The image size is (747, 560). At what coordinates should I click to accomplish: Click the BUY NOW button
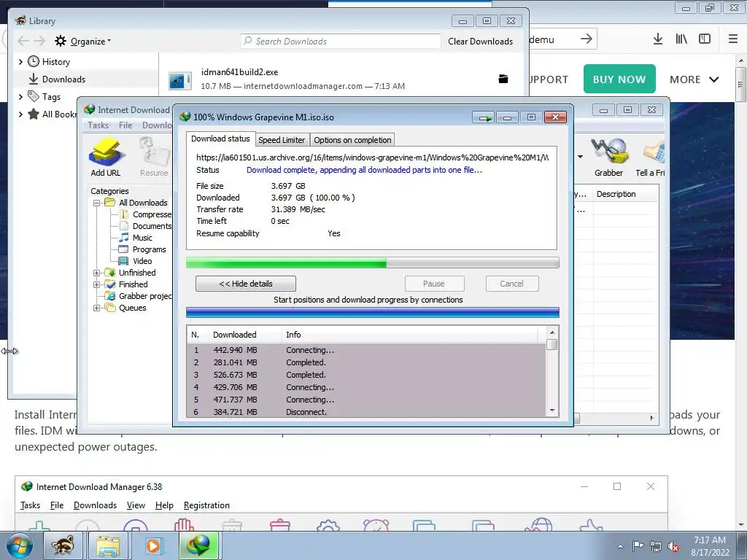[619, 79]
